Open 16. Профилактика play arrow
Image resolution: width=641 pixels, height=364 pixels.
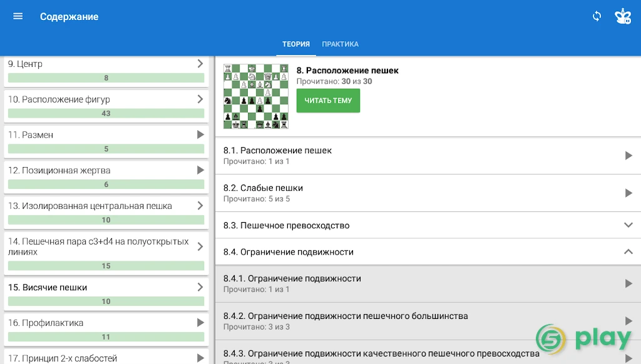click(x=200, y=323)
